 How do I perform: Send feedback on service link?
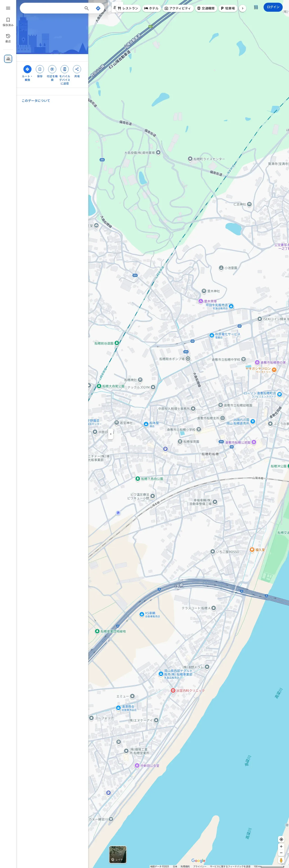[x=230, y=866]
